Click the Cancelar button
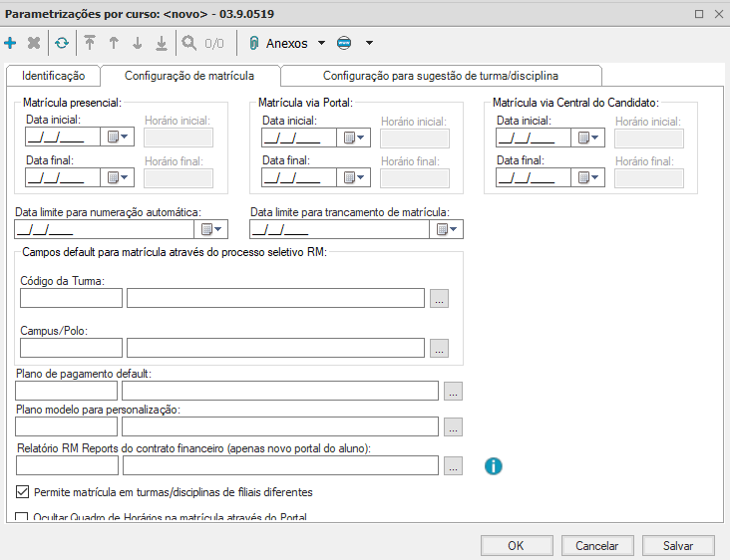 pyautogui.click(x=596, y=545)
